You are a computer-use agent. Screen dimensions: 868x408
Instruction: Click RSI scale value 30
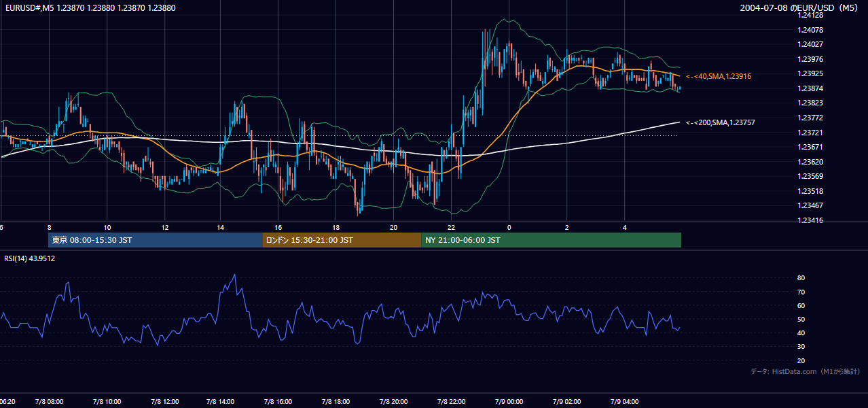pyautogui.click(x=801, y=347)
